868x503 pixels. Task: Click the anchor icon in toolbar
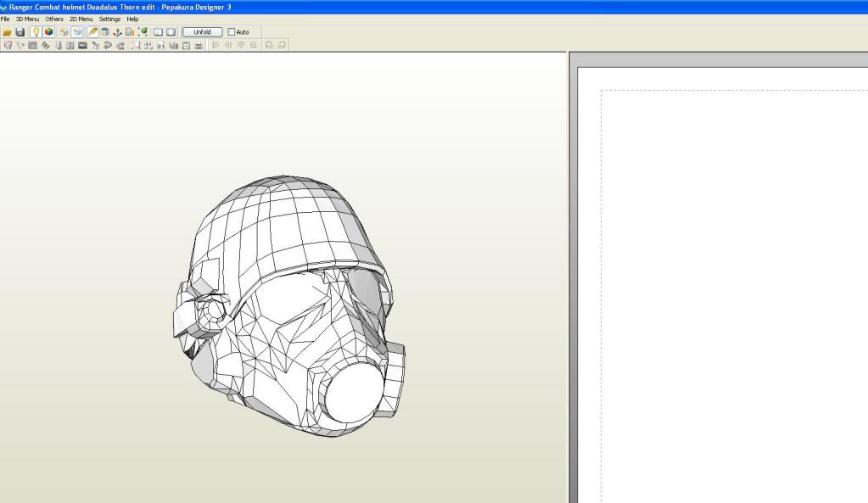click(x=118, y=32)
